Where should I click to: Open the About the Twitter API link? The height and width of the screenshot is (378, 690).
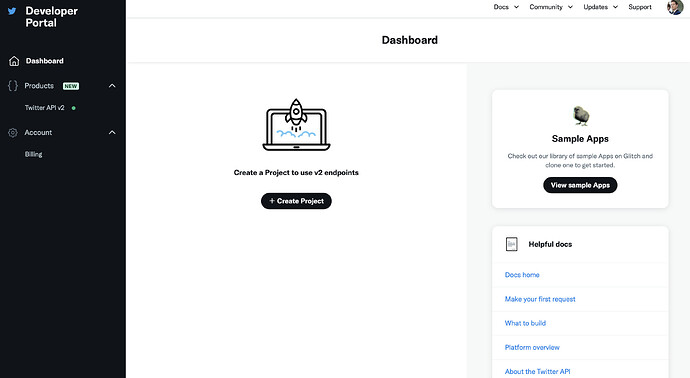[x=537, y=372]
